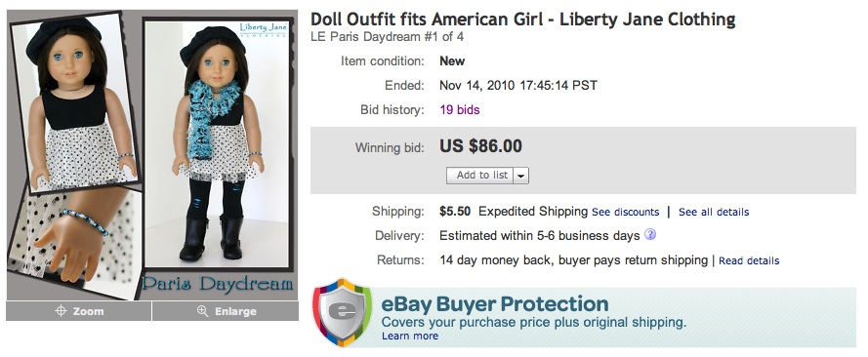Click the eBay Buyer Protection heading
This screenshot has width=868, height=357.
(495, 304)
